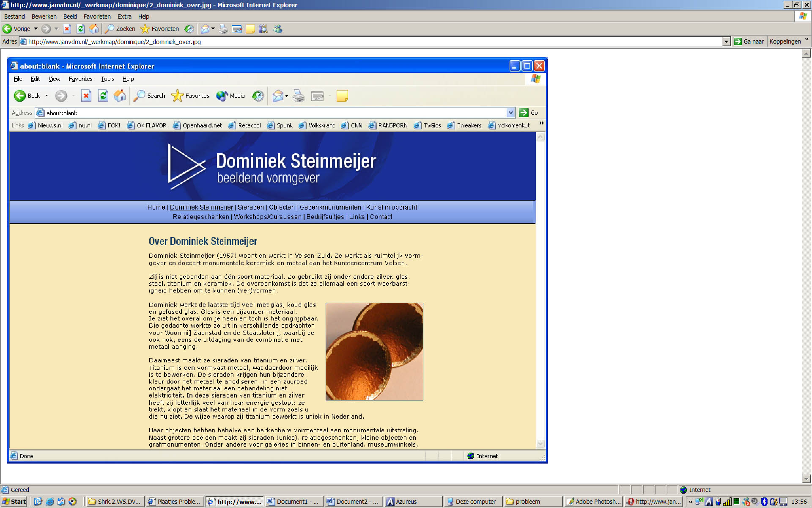This screenshot has width=812, height=508.
Task: Click the Nieuws.nl link in the Links bar
Action: coord(45,125)
